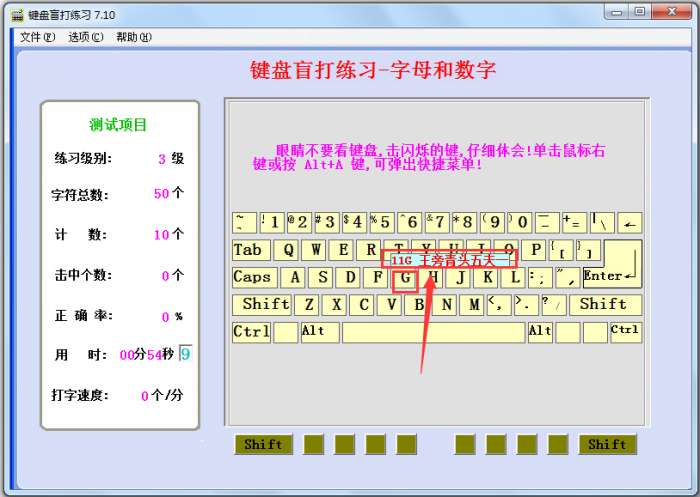Open the 文件(F) menu
The width and height of the screenshot is (700, 497).
tap(38, 37)
